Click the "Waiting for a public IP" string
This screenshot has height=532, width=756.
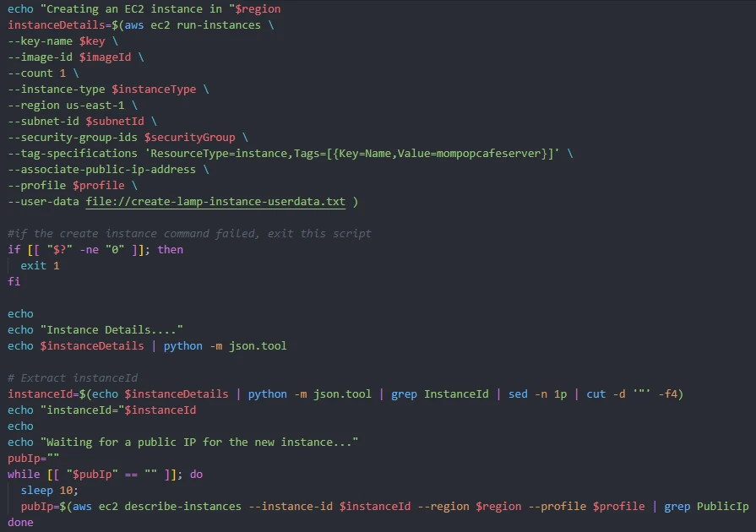tap(199, 442)
